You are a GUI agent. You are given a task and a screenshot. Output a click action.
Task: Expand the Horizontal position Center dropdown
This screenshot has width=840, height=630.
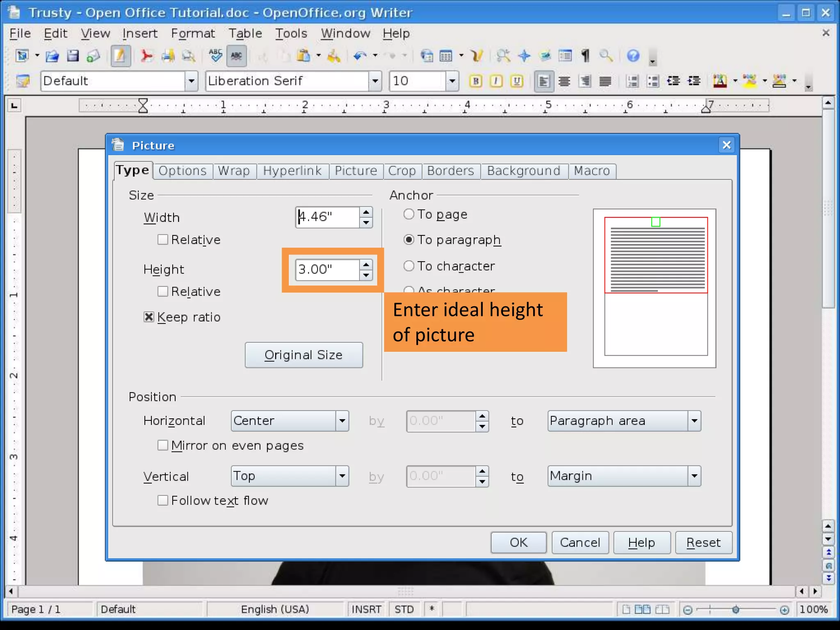[342, 421]
